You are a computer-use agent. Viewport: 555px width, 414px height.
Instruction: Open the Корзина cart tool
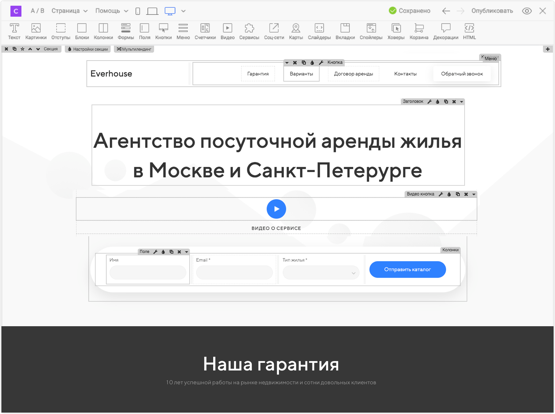(419, 31)
